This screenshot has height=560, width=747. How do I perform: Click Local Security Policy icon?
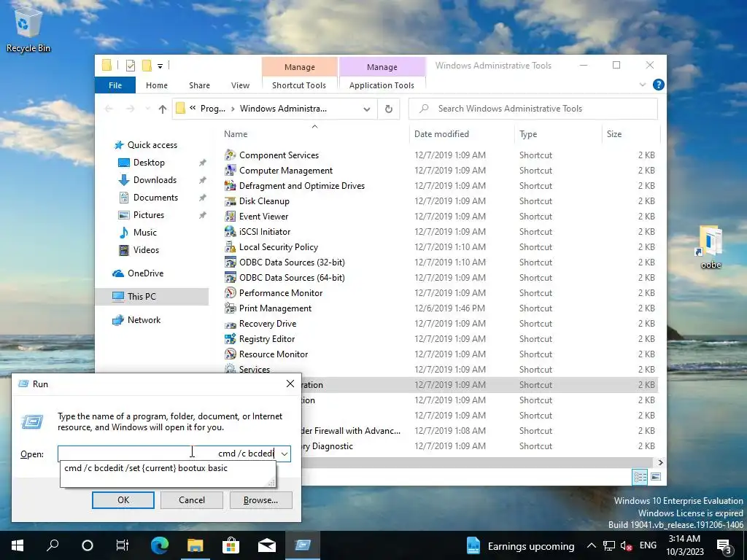(230, 246)
